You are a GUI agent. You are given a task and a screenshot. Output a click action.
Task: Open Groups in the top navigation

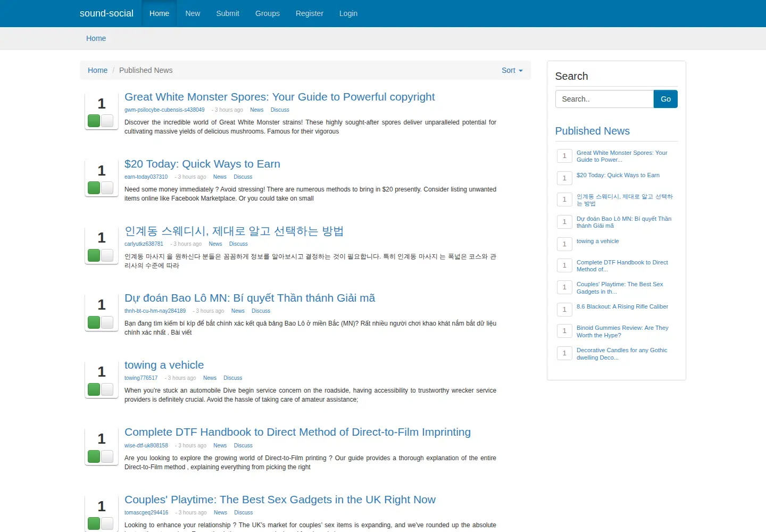click(x=268, y=13)
